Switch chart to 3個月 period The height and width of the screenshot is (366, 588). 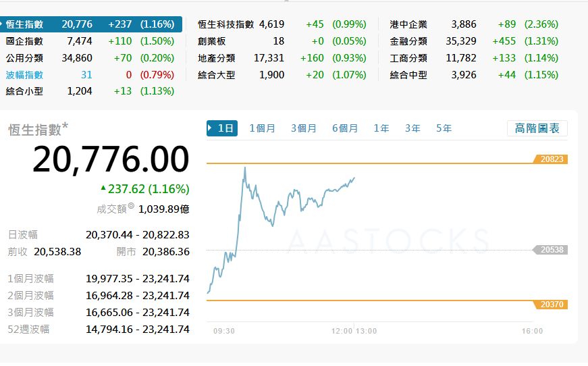pyautogui.click(x=304, y=128)
